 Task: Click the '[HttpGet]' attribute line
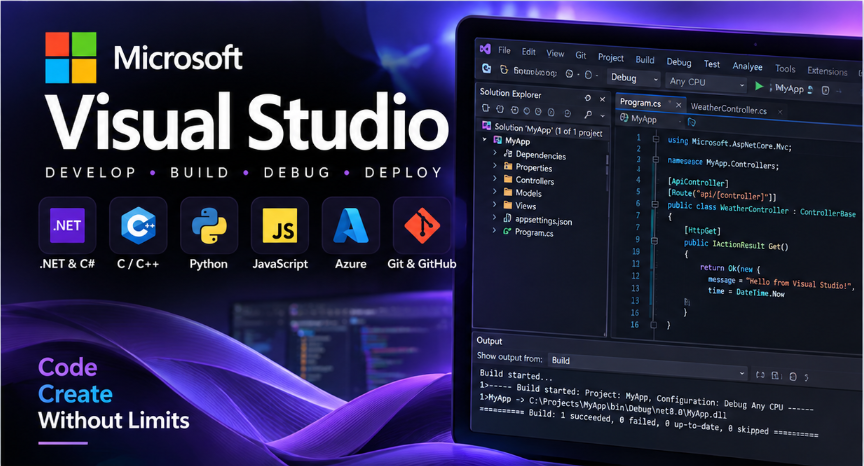pos(702,230)
